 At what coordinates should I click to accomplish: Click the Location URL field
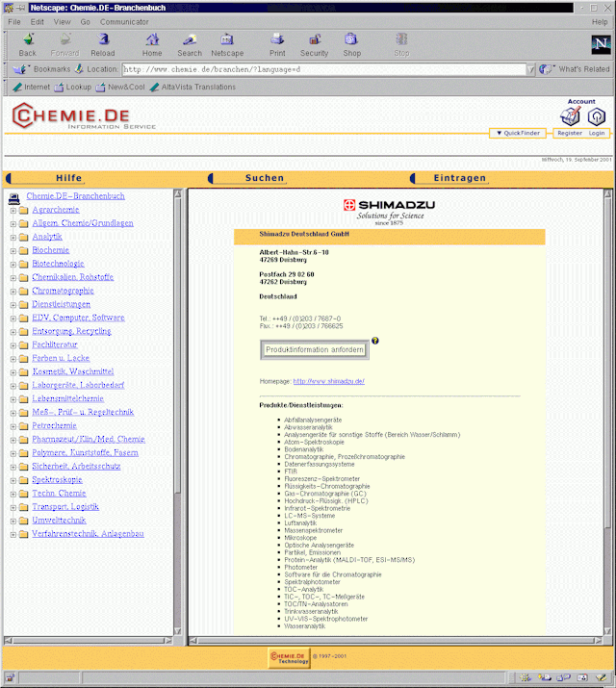pos(323,69)
